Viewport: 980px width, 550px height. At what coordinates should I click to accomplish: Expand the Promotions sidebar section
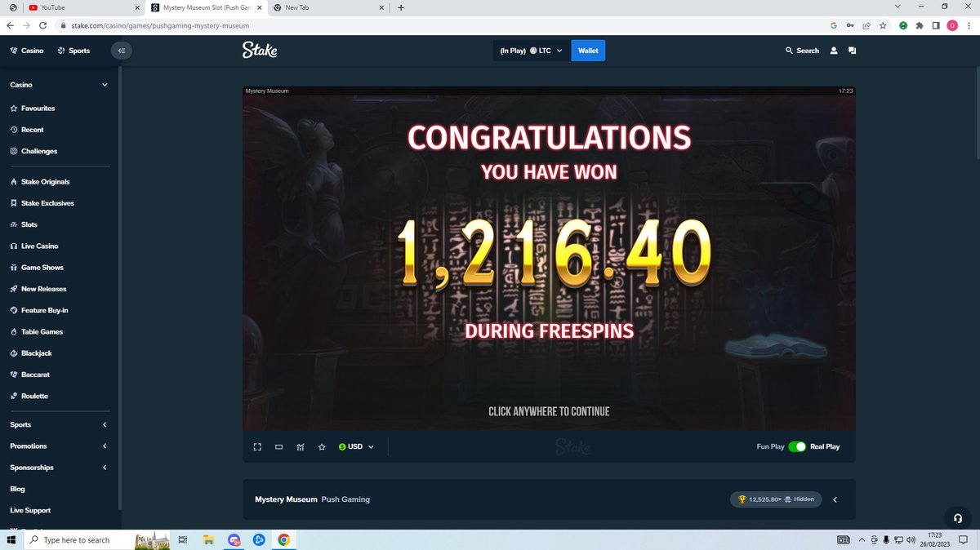[105, 446]
